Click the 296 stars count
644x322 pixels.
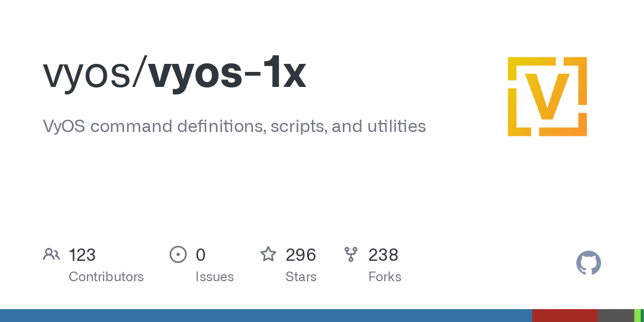click(x=301, y=255)
